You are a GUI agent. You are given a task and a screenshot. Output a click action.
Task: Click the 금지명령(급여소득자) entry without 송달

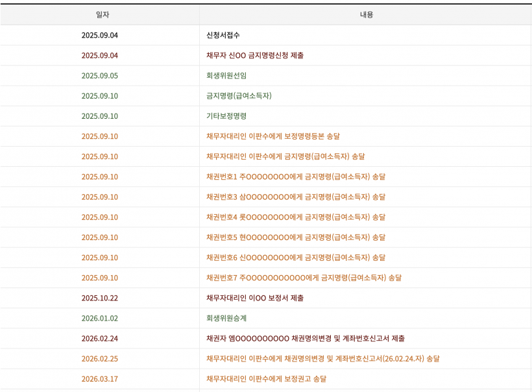pyautogui.click(x=239, y=95)
